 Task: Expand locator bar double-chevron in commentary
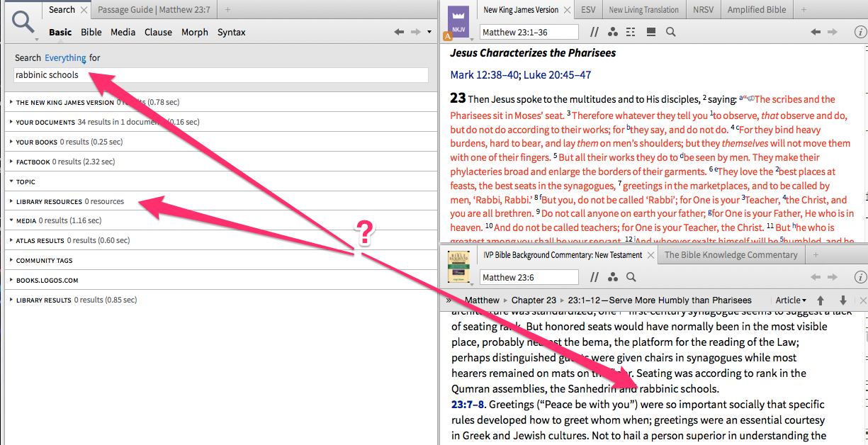[x=449, y=300]
